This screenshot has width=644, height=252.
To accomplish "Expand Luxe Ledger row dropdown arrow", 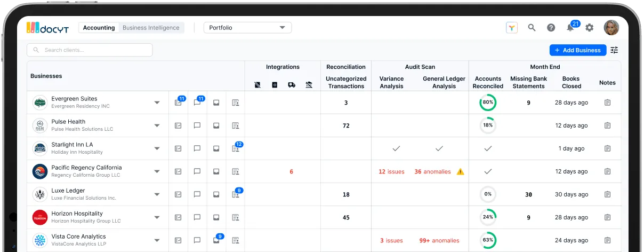I will point(157,194).
